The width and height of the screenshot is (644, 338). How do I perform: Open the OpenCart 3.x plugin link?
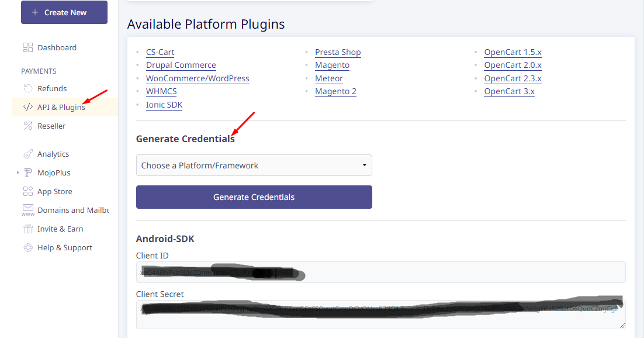pyautogui.click(x=509, y=91)
